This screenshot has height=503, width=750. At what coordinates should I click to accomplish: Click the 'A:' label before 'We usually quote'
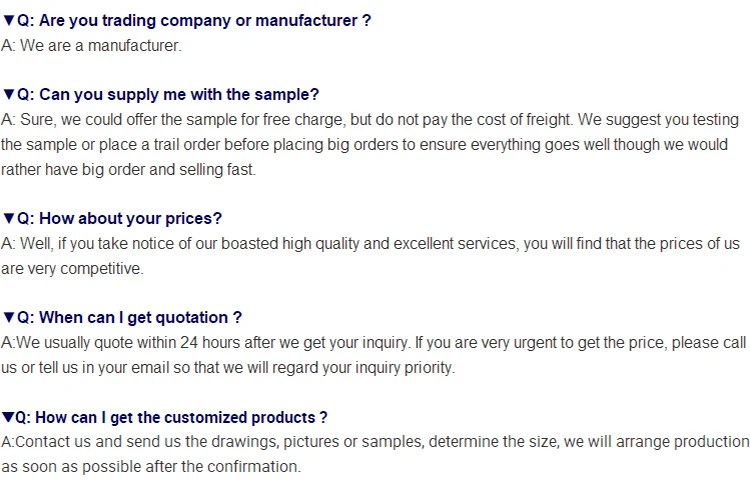[7, 343]
